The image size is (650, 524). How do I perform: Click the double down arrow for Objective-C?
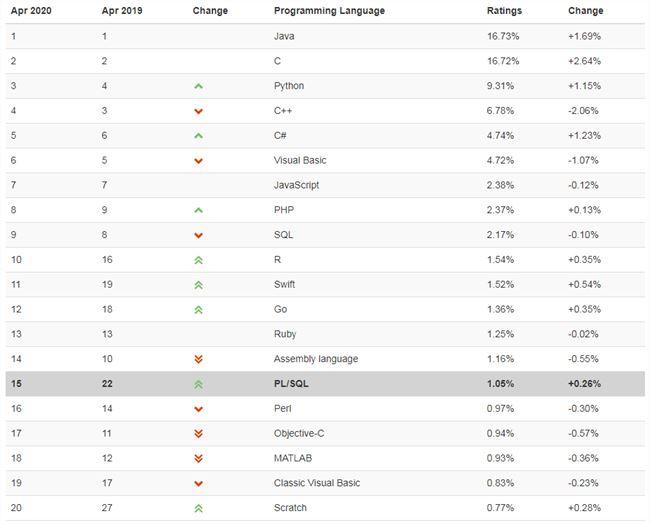pyautogui.click(x=198, y=434)
